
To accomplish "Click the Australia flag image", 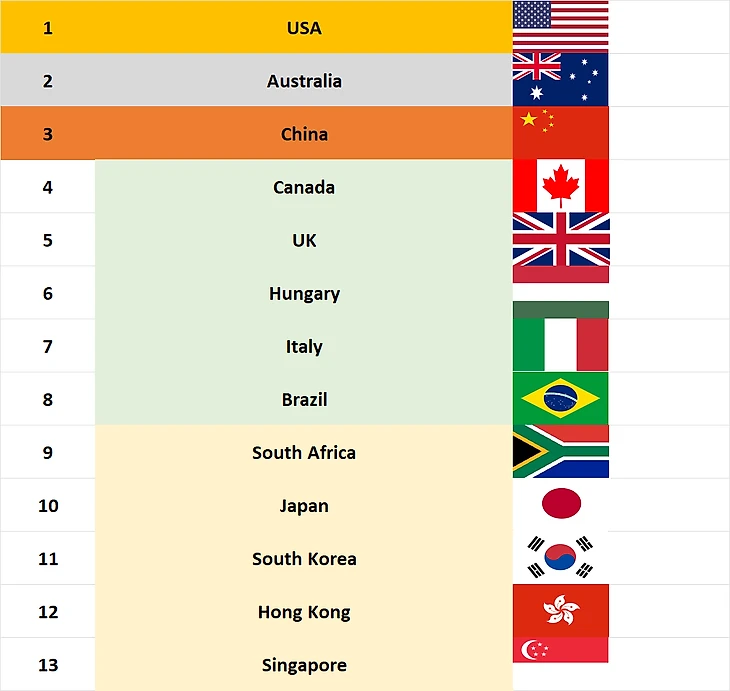I will point(561,80).
